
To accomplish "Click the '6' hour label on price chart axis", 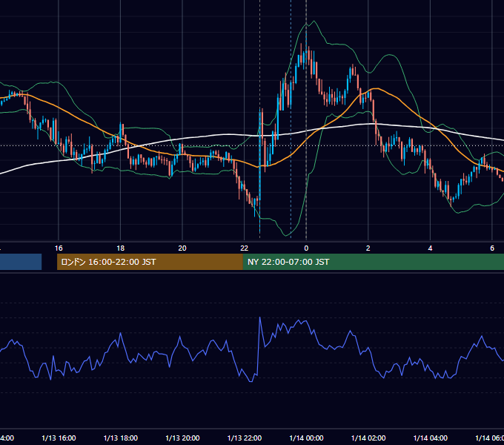I will pos(492,248).
